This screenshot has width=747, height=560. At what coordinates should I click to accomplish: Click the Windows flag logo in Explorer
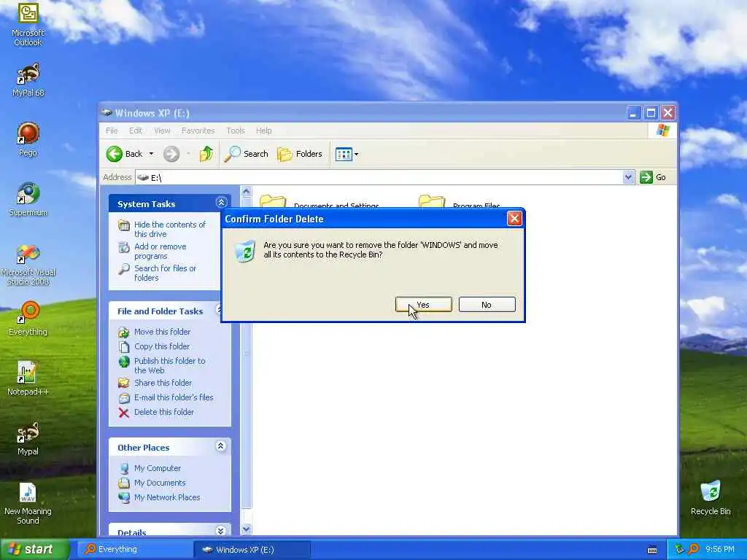point(662,130)
